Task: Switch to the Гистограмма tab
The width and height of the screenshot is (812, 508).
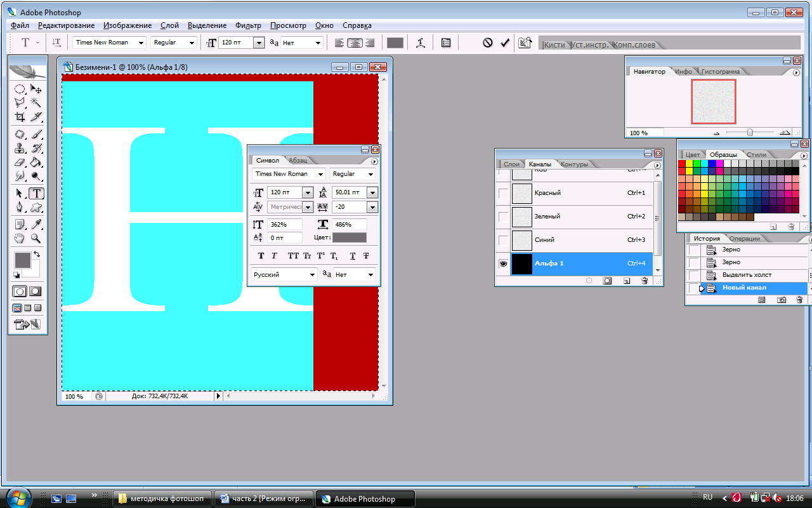Action: click(720, 72)
